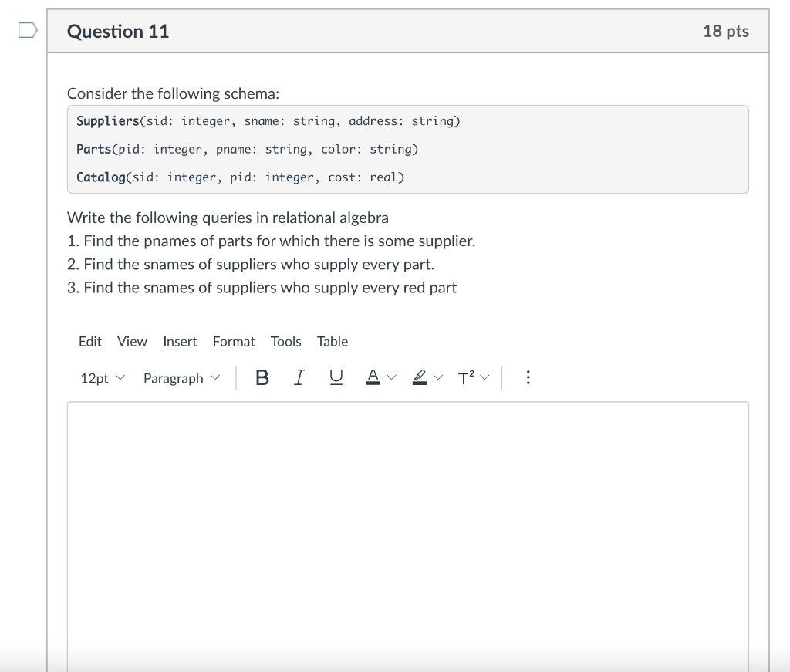The width and height of the screenshot is (790, 672).
Task: Underline text using the U icon
Action: pyautogui.click(x=336, y=377)
